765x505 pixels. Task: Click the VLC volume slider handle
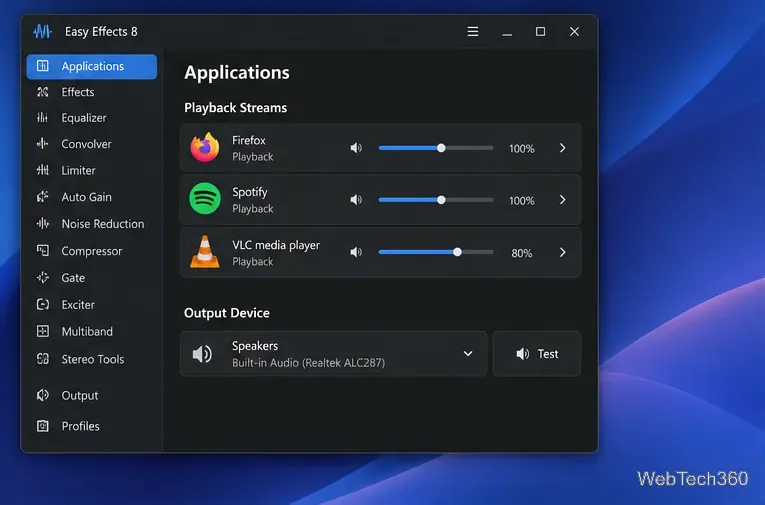click(457, 252)
